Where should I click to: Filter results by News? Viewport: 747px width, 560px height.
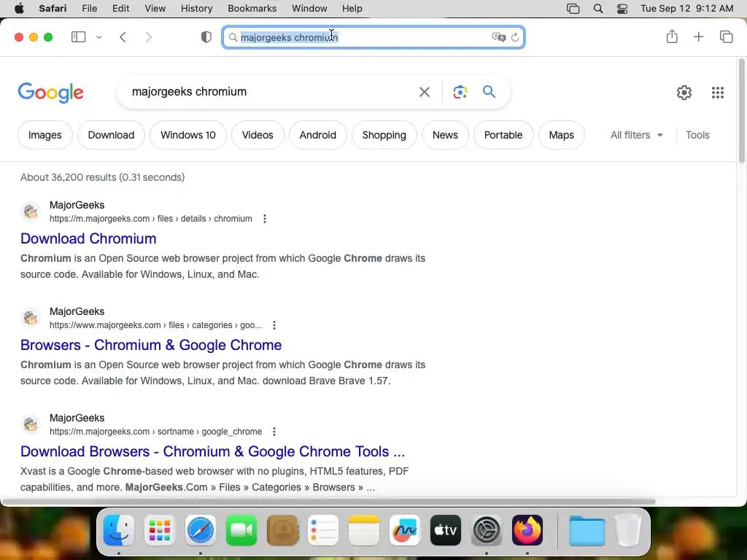point(446,135)
